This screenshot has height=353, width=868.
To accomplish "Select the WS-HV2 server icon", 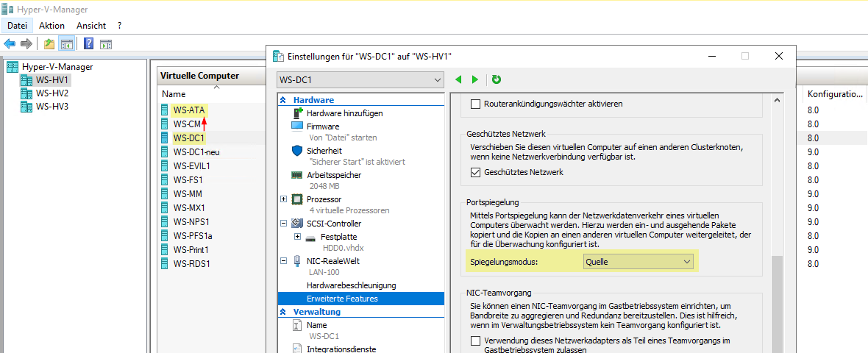I will [26, 93].
